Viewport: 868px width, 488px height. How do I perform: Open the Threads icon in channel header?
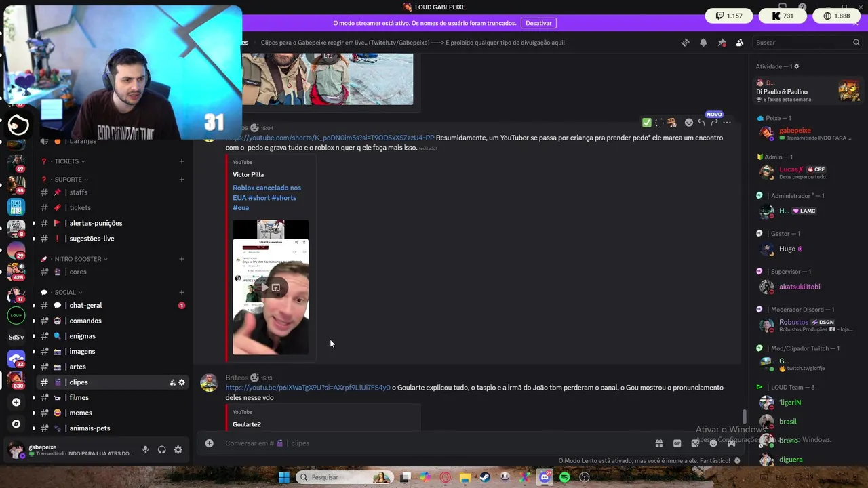tap(685, 43)
